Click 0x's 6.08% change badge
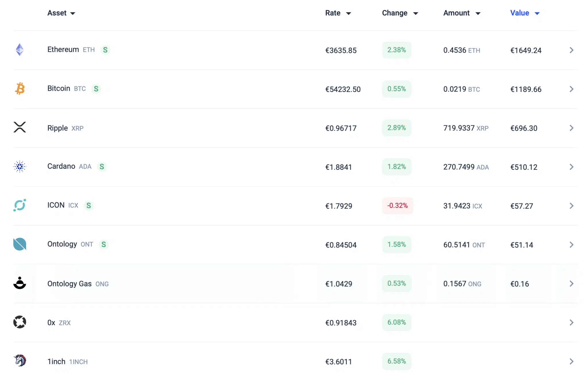 point(396,322)
